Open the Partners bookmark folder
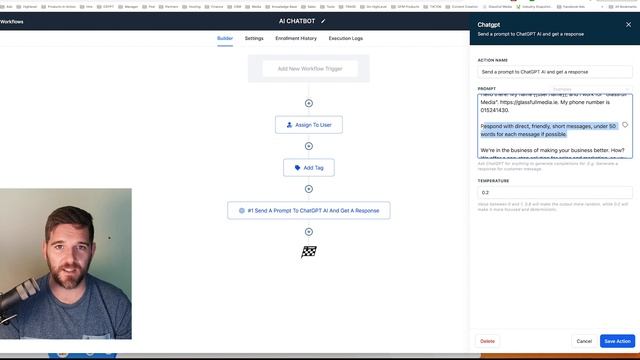640x360 pixels. (x=170, y=7)
